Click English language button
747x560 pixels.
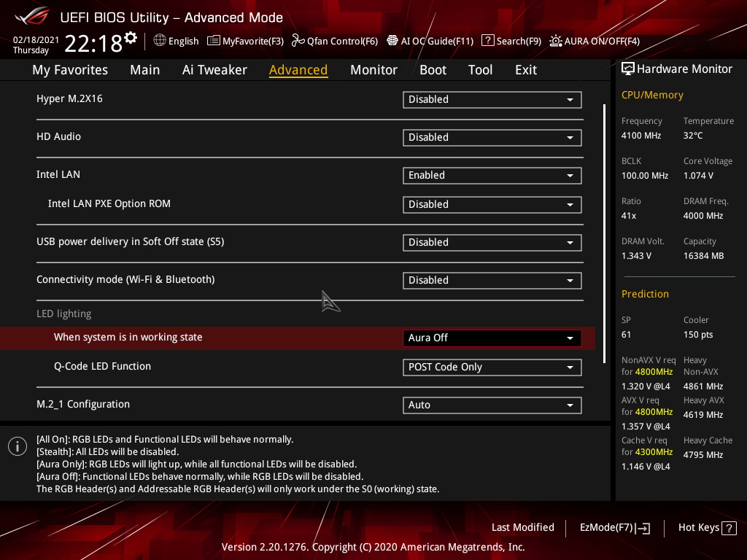pyautogui.click(x=177, y=41)
